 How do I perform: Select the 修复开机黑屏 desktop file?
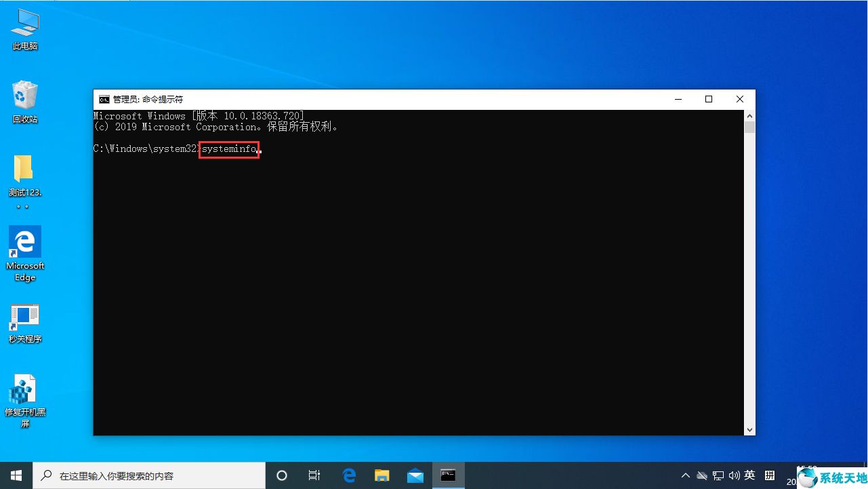click(25, 402)
